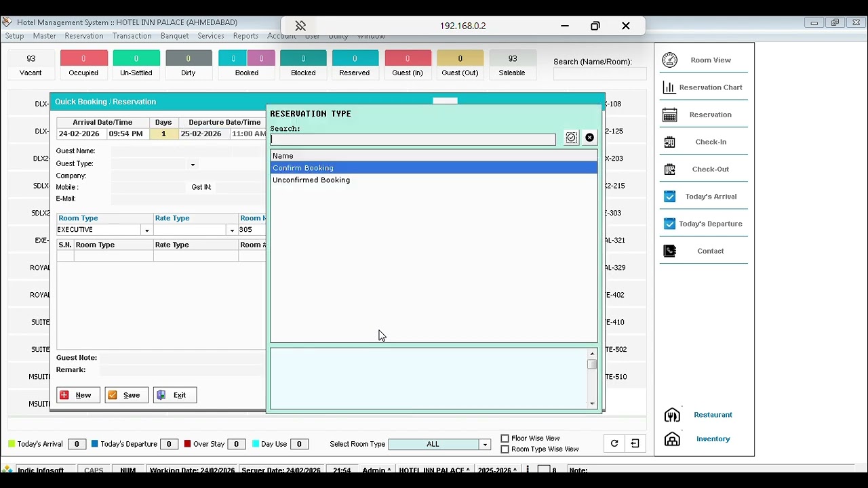Screen dimensions: 868x488
Task: Open the Transaction menu
Action: [x=132, y=36]
